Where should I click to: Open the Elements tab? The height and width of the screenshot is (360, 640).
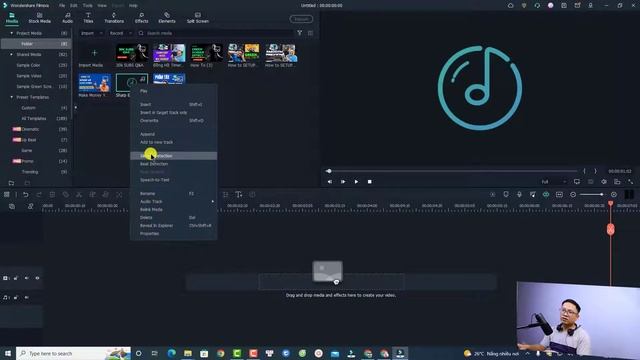click(x=167, y=18)
